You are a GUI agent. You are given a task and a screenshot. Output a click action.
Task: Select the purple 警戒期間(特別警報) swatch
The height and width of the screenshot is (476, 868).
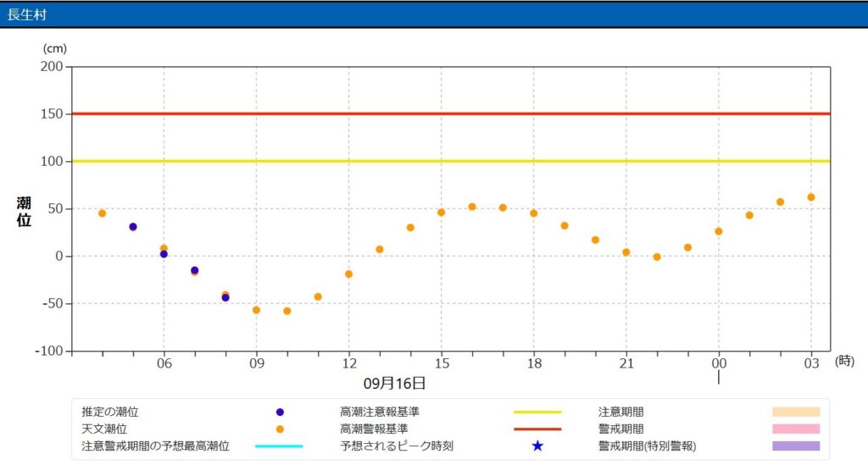(x=796, y=446)
